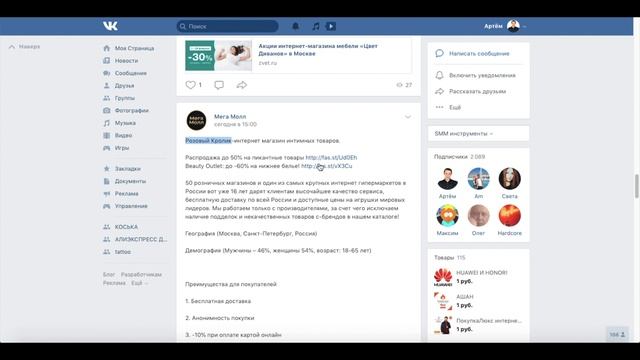
Task: Click post timestamp сегодня в 15:00
Action: 236,124
